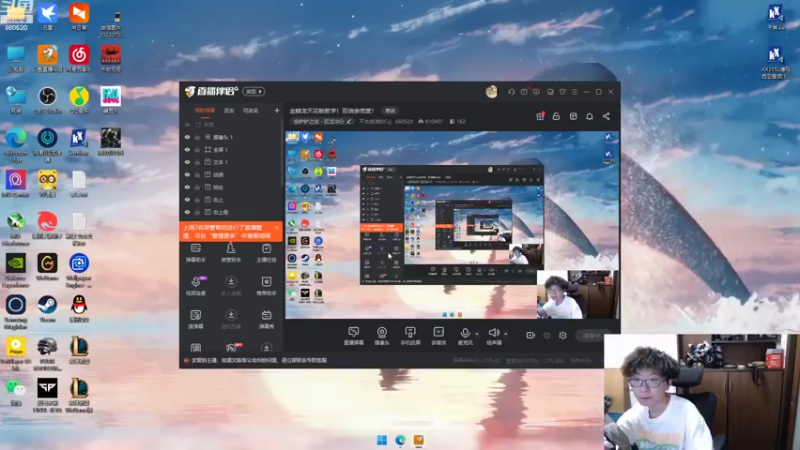This screenshot has width=800, height=450.
Task: Open the 读弹幕 tool in left grid
Action: click(x=195, y=319)
